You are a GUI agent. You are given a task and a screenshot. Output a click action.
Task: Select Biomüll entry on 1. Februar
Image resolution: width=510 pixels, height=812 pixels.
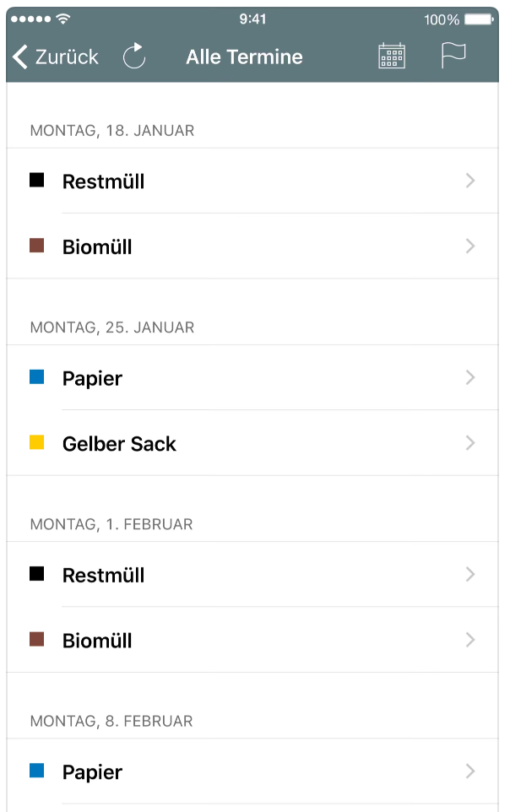tap(97, 641)
